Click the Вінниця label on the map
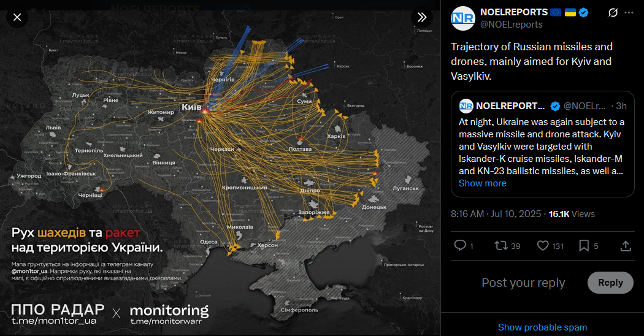This screenshot has height=336, width=644. click(x=164, y=162)
